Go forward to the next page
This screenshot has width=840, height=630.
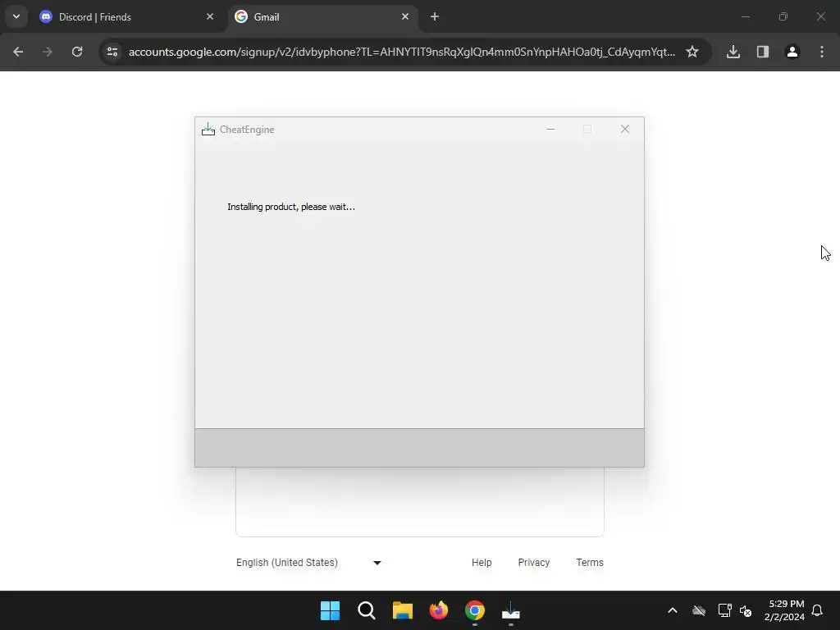pos(48,52)
